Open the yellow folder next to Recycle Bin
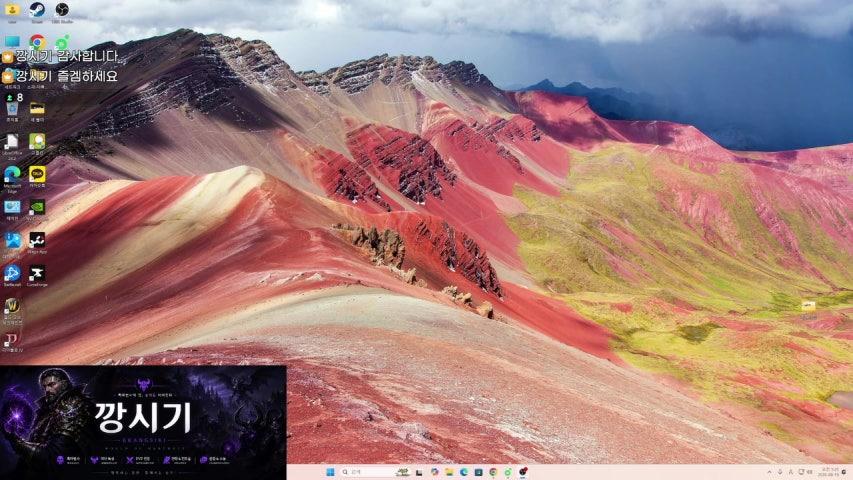The height and width of the screenshot is (480, 853). click(37, 109)
